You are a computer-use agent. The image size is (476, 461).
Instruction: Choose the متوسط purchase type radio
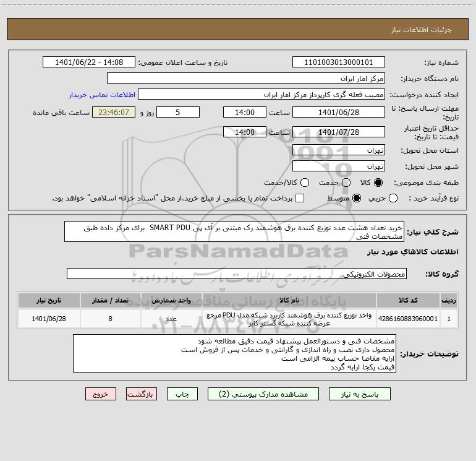coord(357,198)
